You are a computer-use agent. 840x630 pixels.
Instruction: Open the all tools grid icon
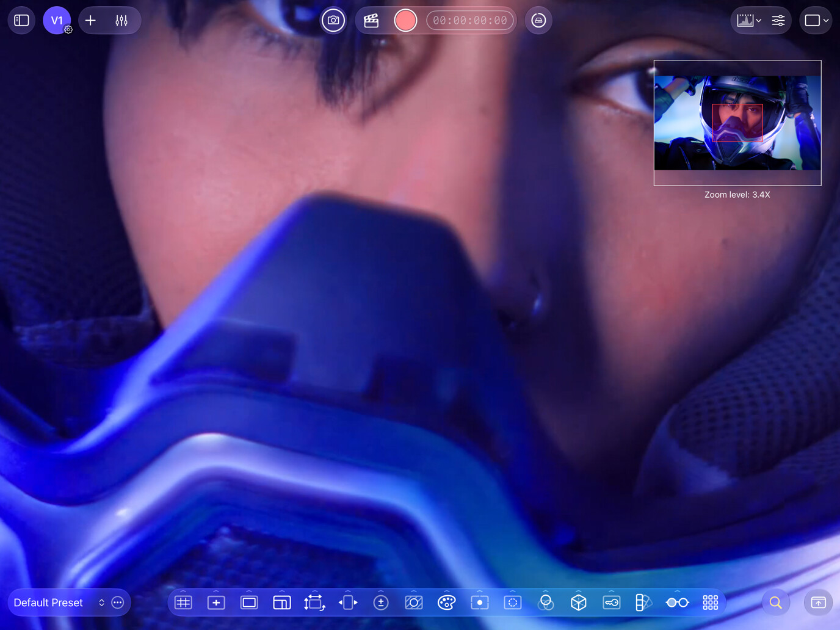pyautogui.click(x=711, y=603)
